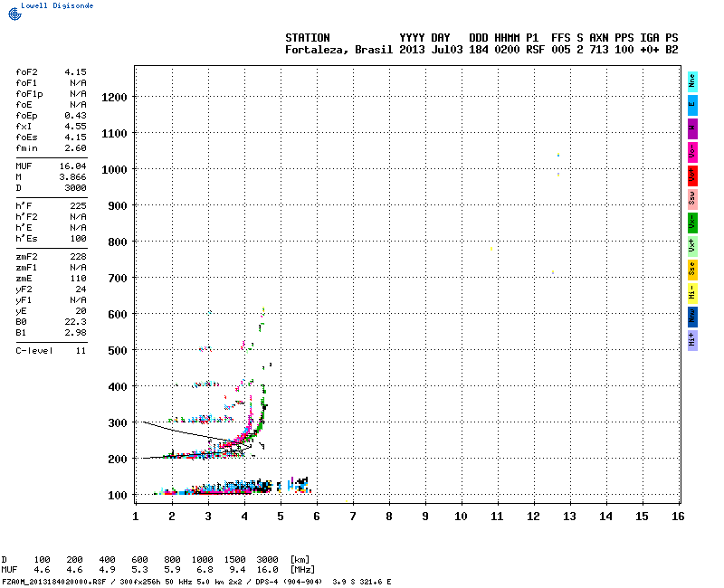Click the time 0200 in header
The height and width of the screenshot is (588, 724).
tap(507, 50)
